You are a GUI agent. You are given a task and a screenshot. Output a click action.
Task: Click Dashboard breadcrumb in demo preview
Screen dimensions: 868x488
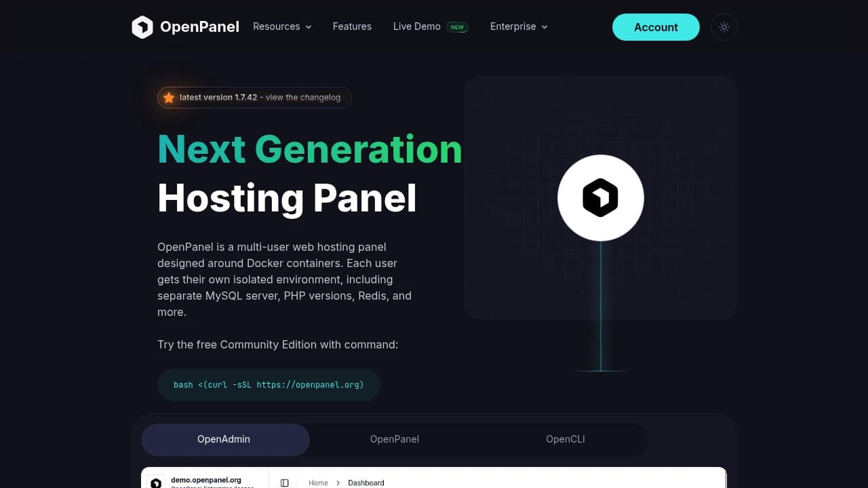coord(366,483)
